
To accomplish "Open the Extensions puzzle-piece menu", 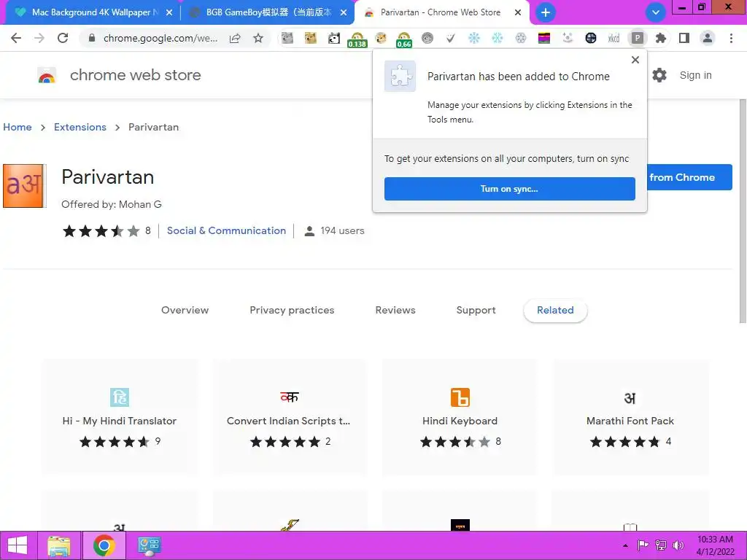I will [x=660, y=38].
